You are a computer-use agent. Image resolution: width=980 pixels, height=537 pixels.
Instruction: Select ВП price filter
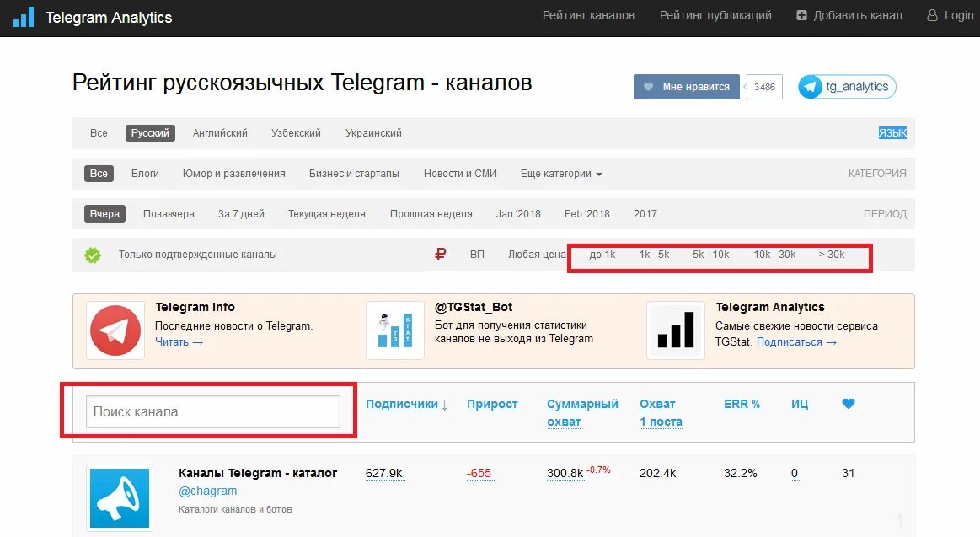(477, 255)
